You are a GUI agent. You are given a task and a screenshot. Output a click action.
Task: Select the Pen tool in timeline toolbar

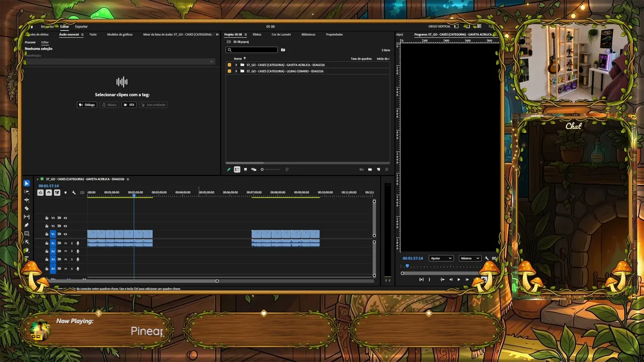(x=27, y=225)
